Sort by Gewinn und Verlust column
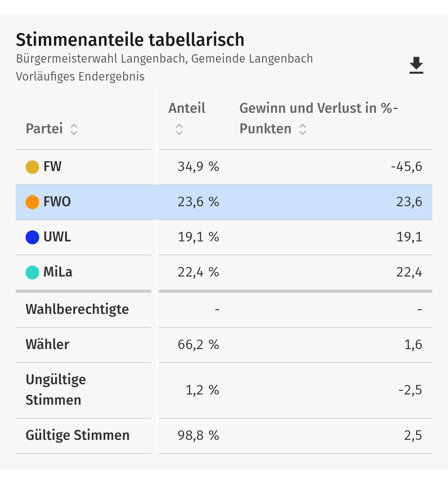 point(303,129)
